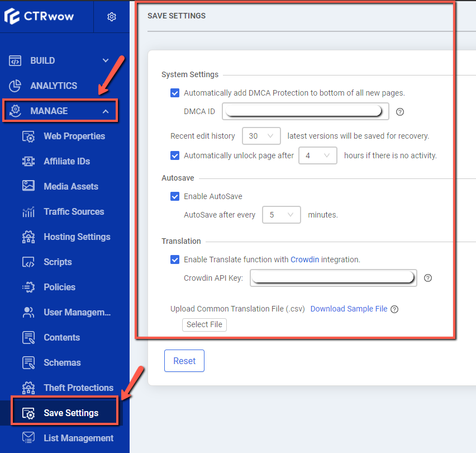Click Download Sample File link
Screen dimensions: 476x453
pos(349,309)
